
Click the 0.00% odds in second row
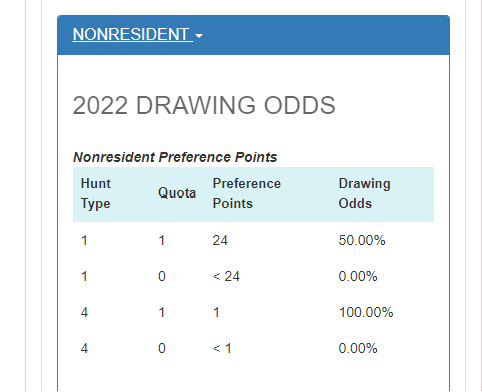[x=358, y=276]
